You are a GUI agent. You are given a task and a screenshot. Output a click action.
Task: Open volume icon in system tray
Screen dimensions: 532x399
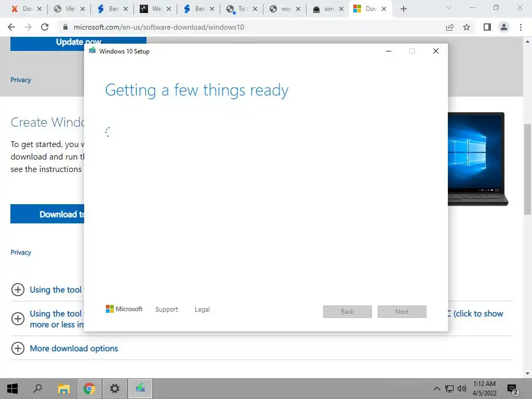click(462, 389)
